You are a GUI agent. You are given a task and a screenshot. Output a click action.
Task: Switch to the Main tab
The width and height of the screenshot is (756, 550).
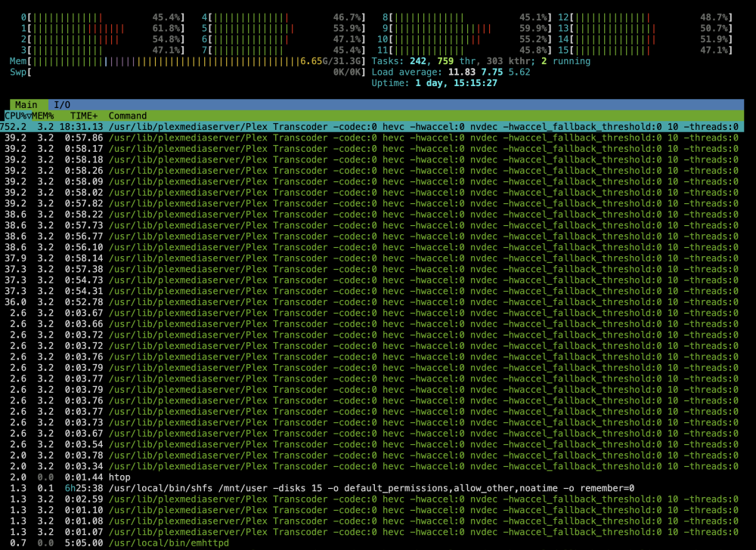26,104
